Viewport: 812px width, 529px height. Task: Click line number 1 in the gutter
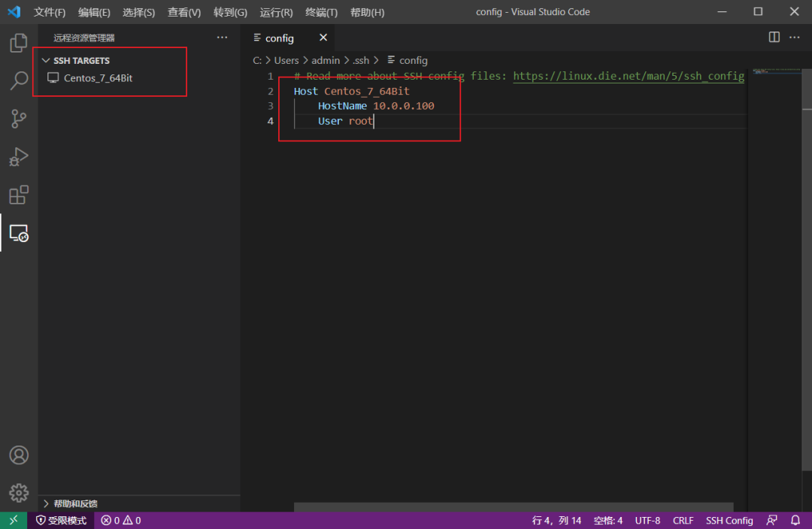point(270,76)
